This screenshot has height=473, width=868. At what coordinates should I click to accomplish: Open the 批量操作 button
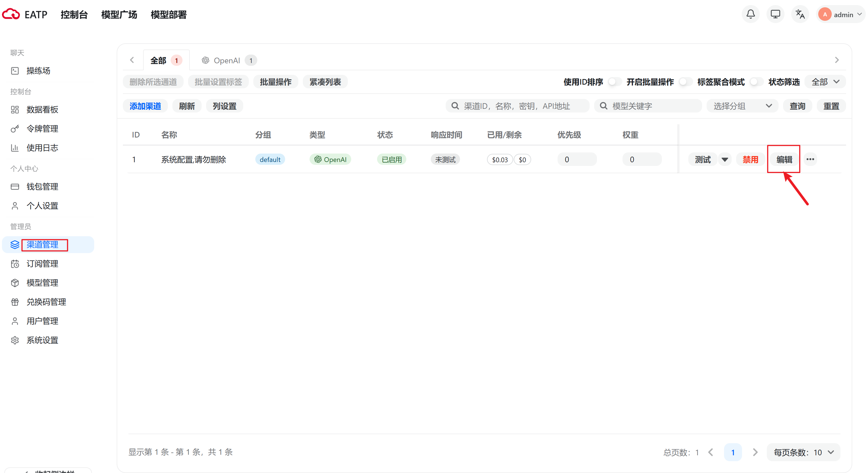click(276, 82)
